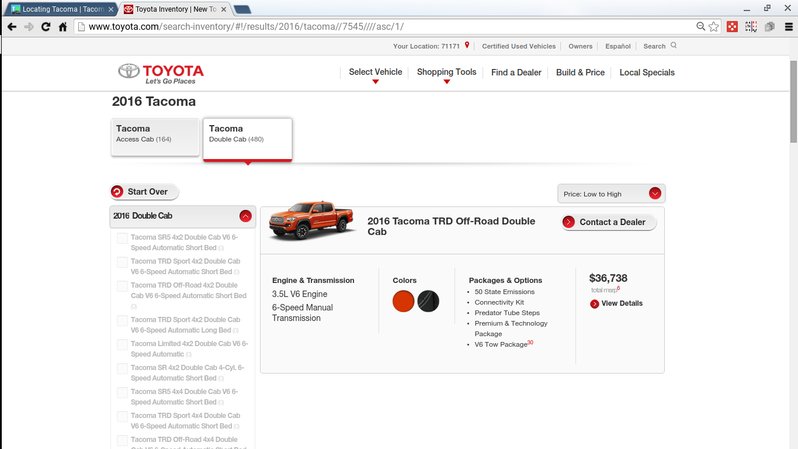Check Tacoma SR5 4x4 Double Cab checkbox
Image resolution: width=798 pixels, height=449 pixels.
click(122, 392)
